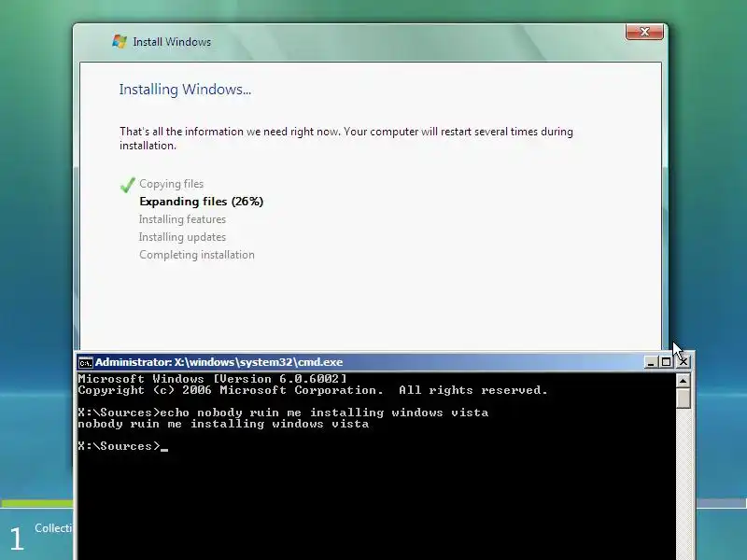Click the 'Installing Windows...' heading
This screenshot has height=560, width=747.
click(x=185, y=90)
